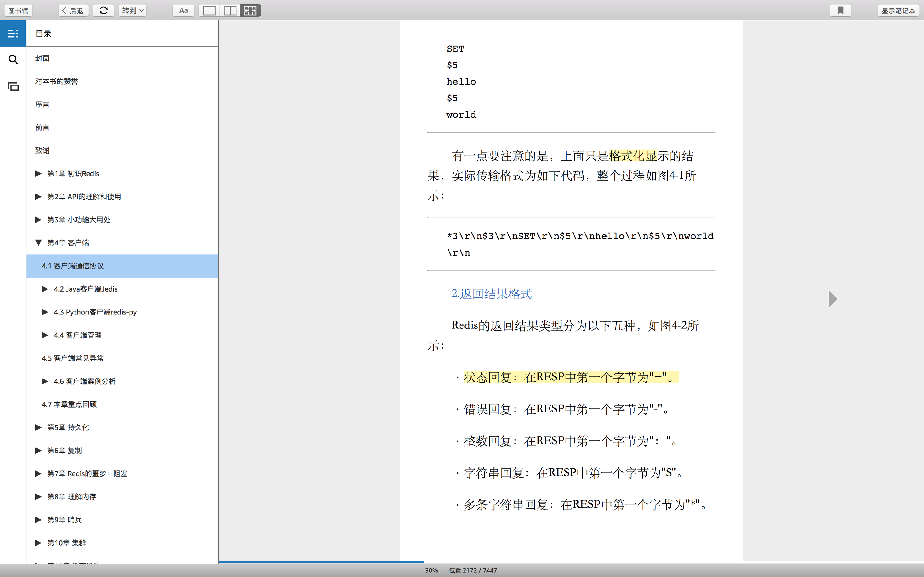Open the Aa font settings
This screenshot has height=577, width=924.
click(x=183, y=11)
